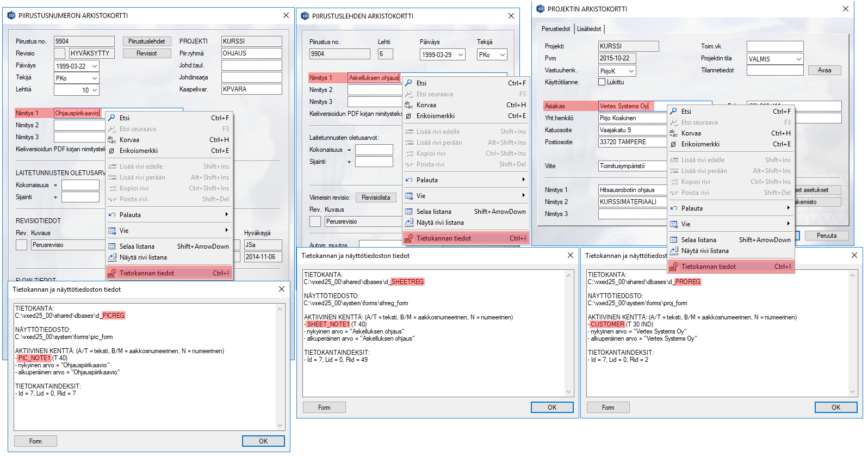Toggle the Lukittu checkbox
Image resolution: width=868 pixels, height=456 pixels.
tap(602, 82)
